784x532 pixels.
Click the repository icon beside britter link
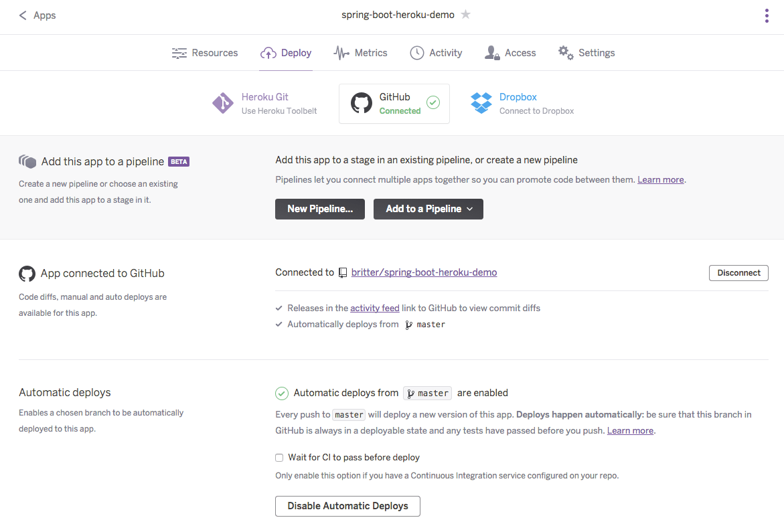[x=343, y=272]
